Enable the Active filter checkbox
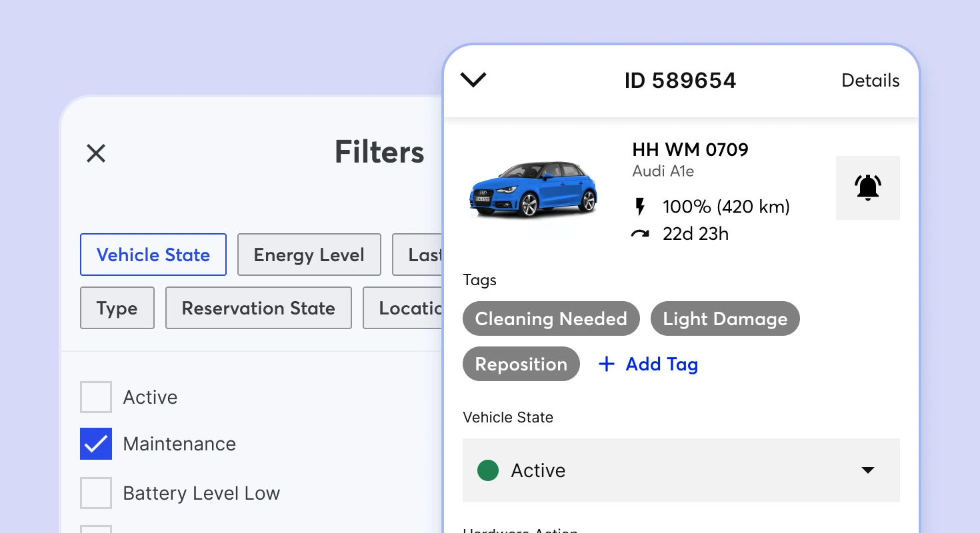This screenshot has width=980, height=533. point(95,397)
